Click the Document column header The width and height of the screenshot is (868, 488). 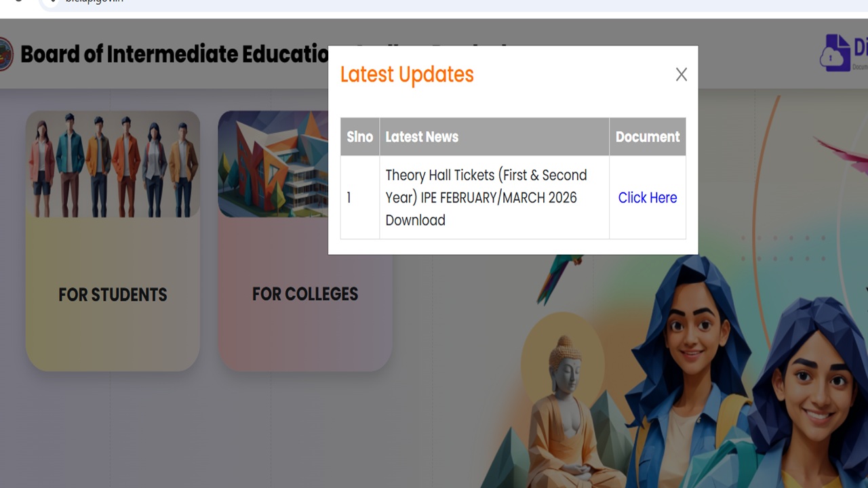[648, 137]
